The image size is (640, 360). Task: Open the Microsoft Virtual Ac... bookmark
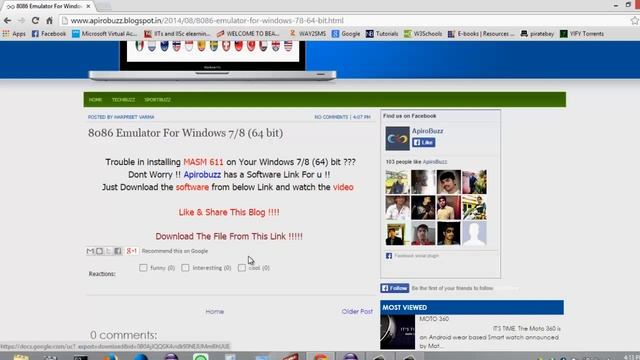click(x=104, y=34)
